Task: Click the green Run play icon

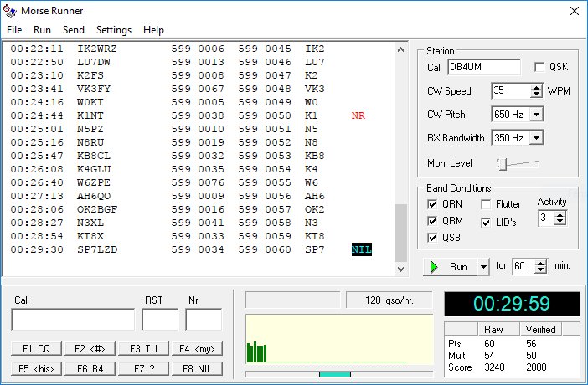Action: pos(434,267)
